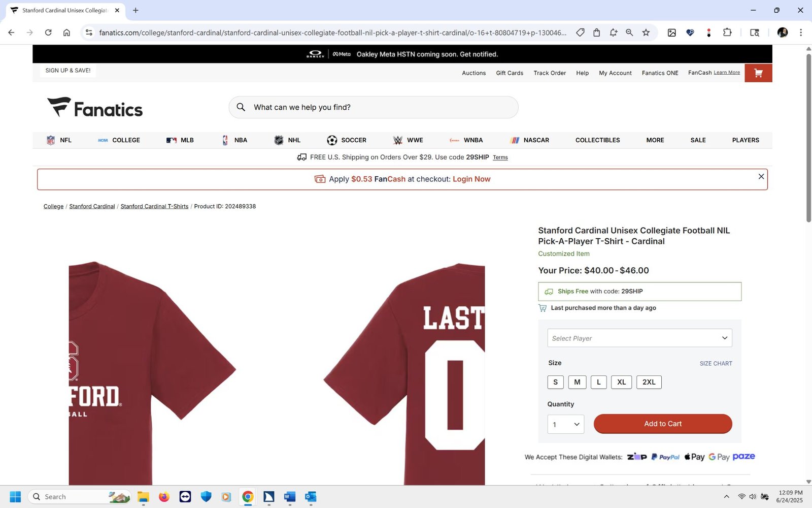The height and width of the screenshot is (508, 812).
Task: Click the browser back arrow
Action: pos(11,33)
